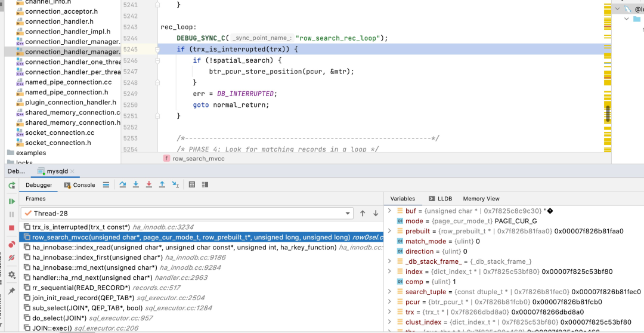644x333 pixels.
Task: Click the Rerun debug session icon
Action: point(11,186)
